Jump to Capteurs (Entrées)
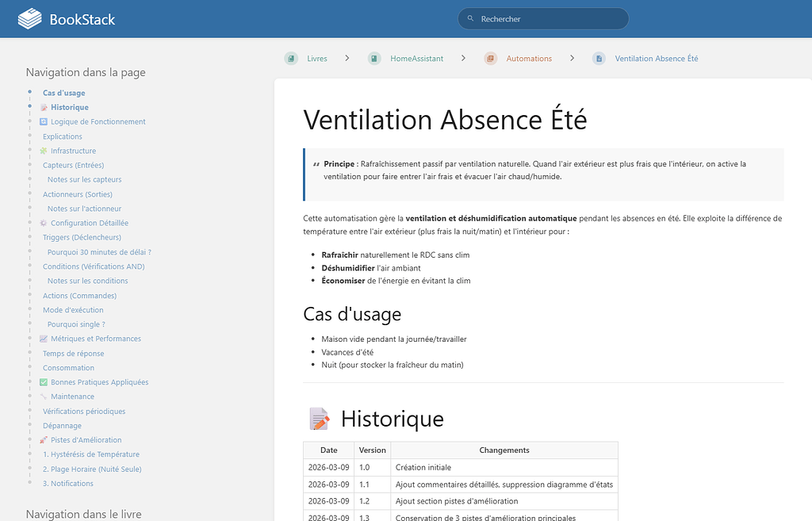 (73, 165)
